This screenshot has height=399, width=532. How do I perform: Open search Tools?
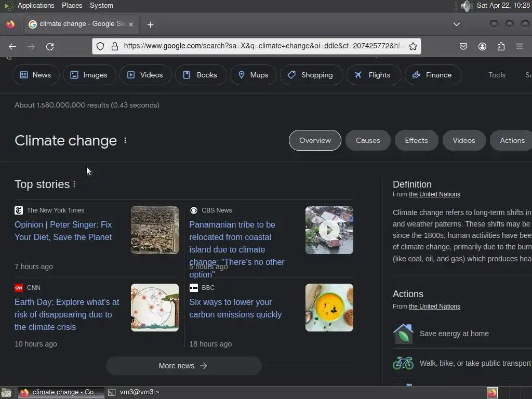497,75
